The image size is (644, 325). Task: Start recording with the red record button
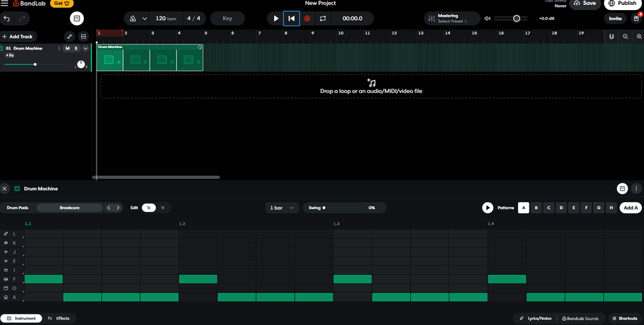[x=307, y=19]
